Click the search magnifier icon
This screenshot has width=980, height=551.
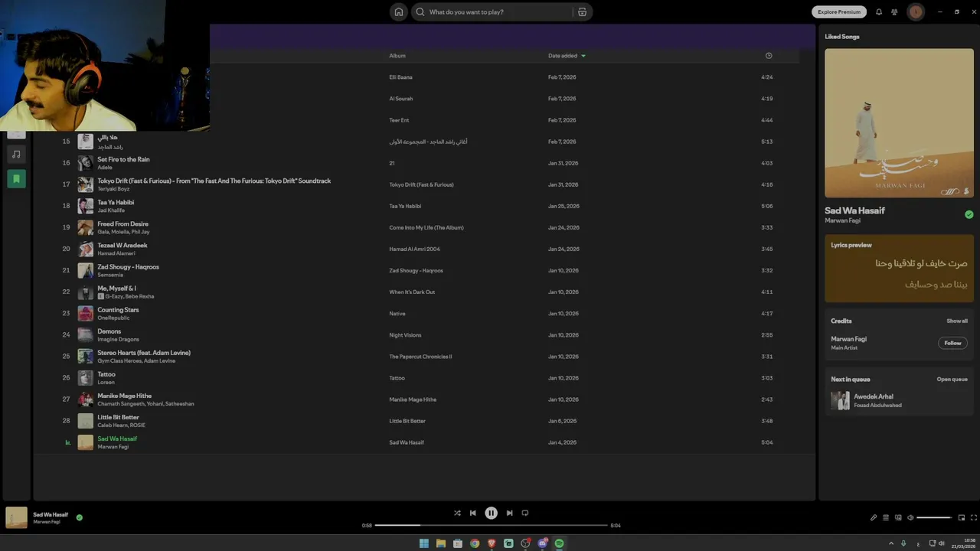coord(420,12)
